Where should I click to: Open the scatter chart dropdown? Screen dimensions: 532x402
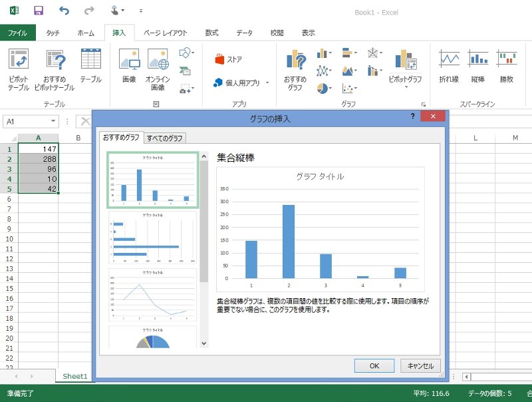click(x=350, y=89)
